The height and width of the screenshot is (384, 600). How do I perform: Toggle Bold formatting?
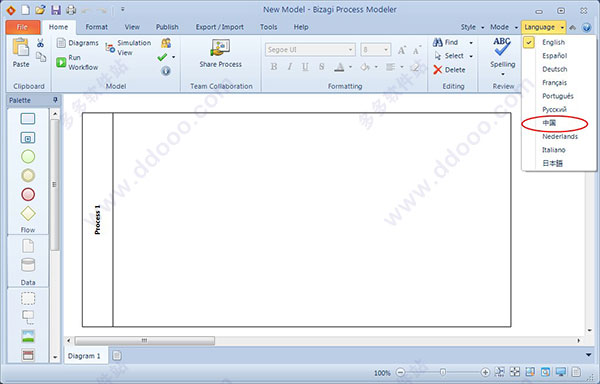tap(274, 67)
